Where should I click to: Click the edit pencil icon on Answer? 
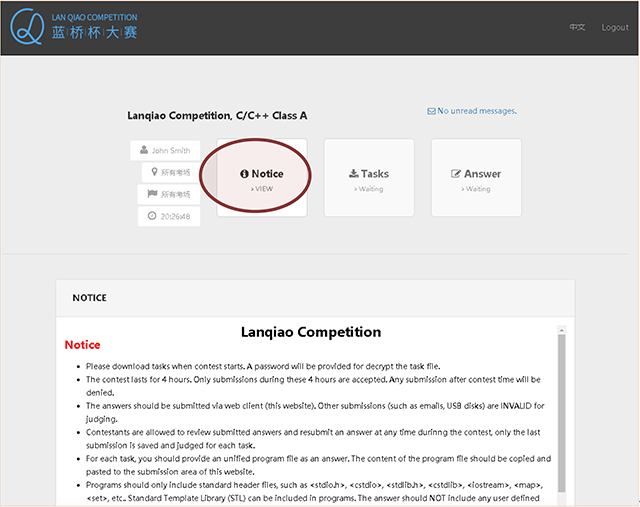[457, 174]
